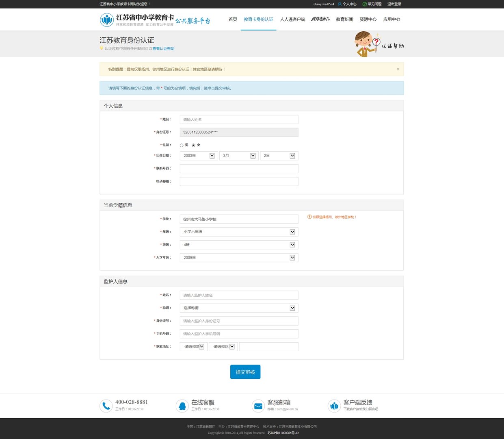This screenshot has width=504, height=439.
Task: Open the client feedback icon in footer
Action: (x=334, y=406)
